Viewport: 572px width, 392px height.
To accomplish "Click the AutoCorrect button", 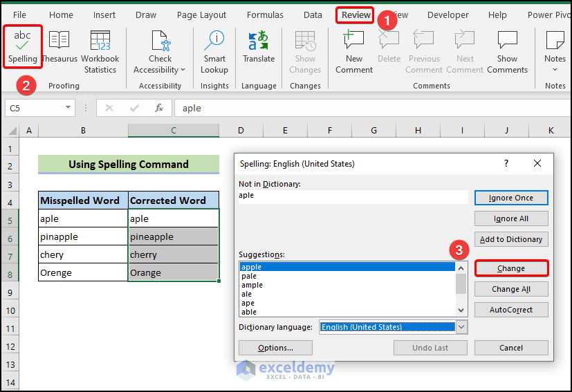I will 511,310.
